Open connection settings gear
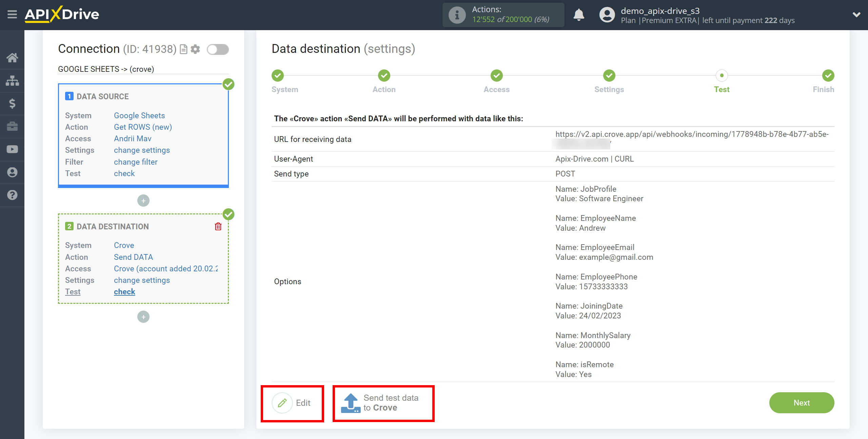The height and width of the screenshot is (439, 868). coord(195,49)
